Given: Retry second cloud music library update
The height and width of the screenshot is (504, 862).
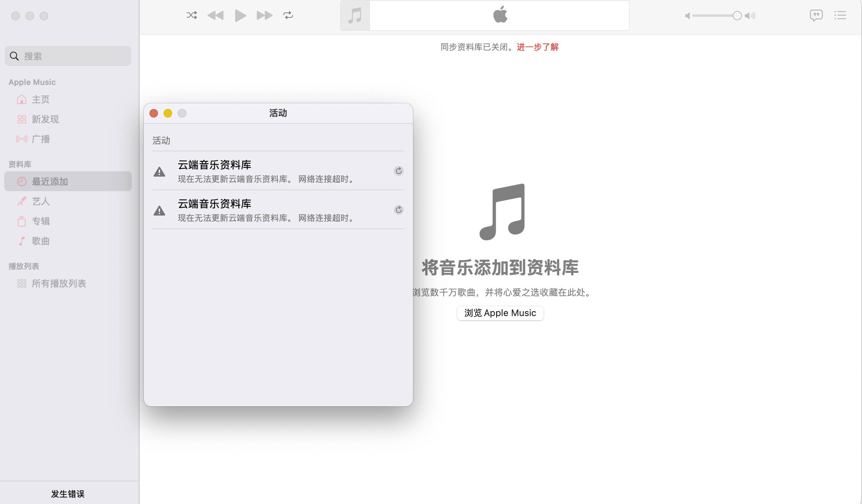Looking at the screenshot, I should tap(398, 210).
